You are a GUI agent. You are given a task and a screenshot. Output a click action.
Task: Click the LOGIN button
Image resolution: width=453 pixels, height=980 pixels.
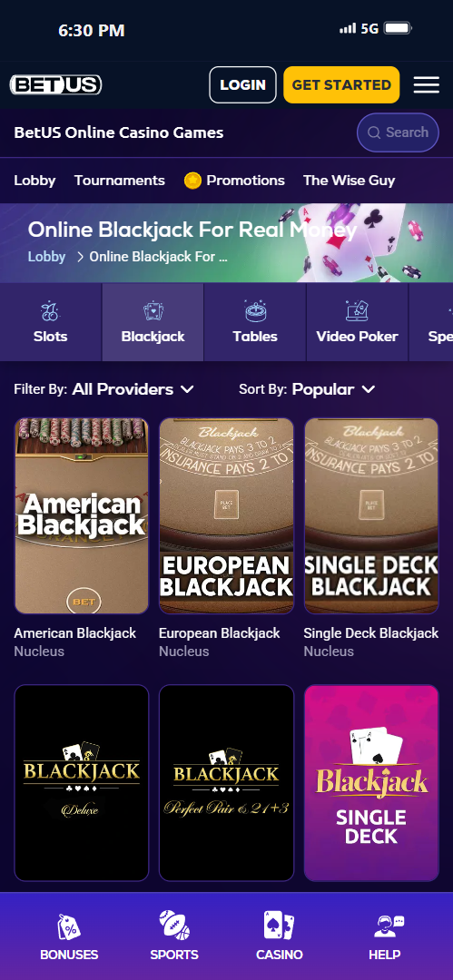pyautogui.click(x=242, y=84)
